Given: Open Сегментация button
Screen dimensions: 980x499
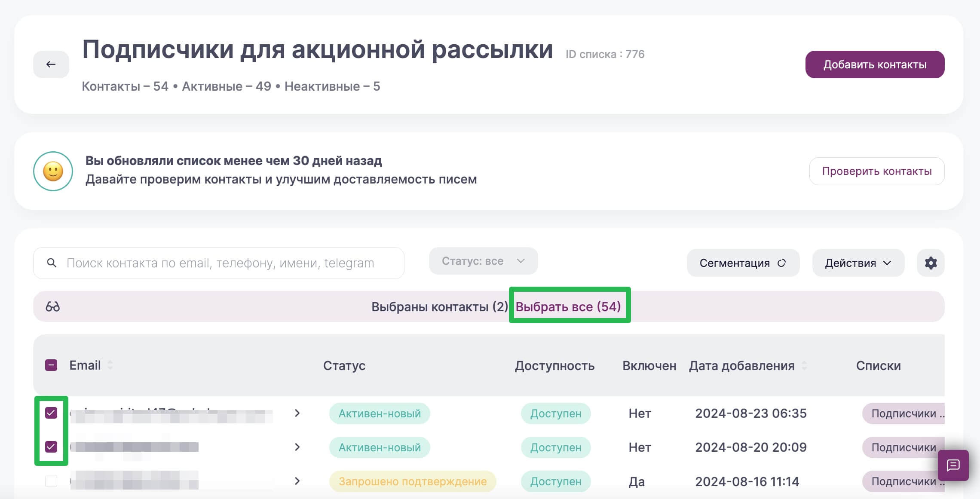Looking at the screenshot, I should point(743,263).
